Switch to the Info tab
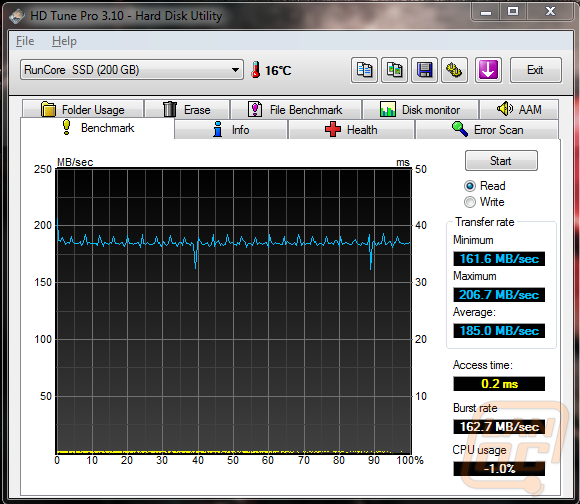The width and height of the screenshot is (580, 504). 231,130
